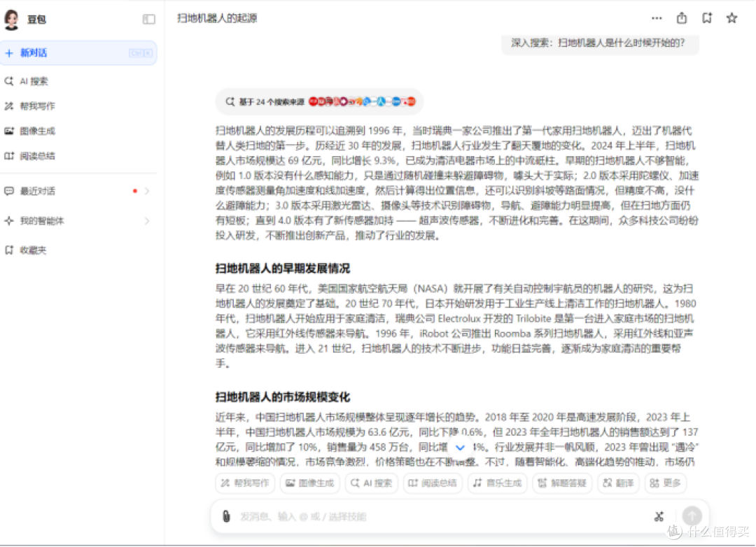This screenshot has height=547, width=756.
Task: Click the search source site icons cluster
Action: click(362, 101)
